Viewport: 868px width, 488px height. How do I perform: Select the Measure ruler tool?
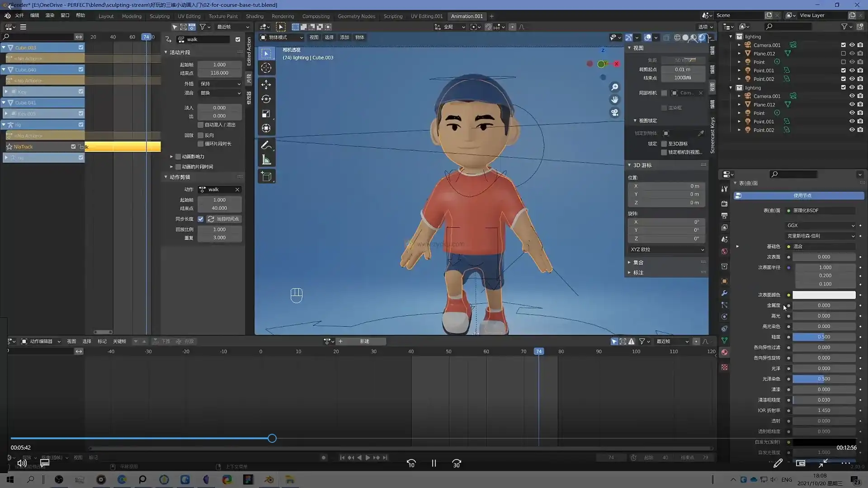click(266, 160)
